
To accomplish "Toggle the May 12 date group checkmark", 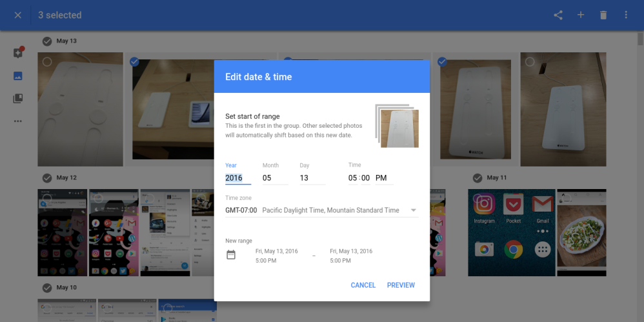I will coord(47,177).
